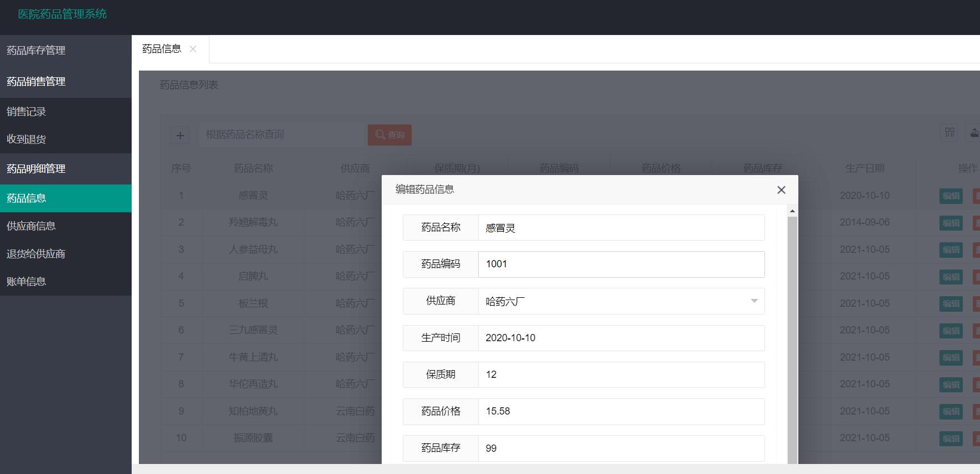Close the 编辑药品信息 dialog

(781, 190)
